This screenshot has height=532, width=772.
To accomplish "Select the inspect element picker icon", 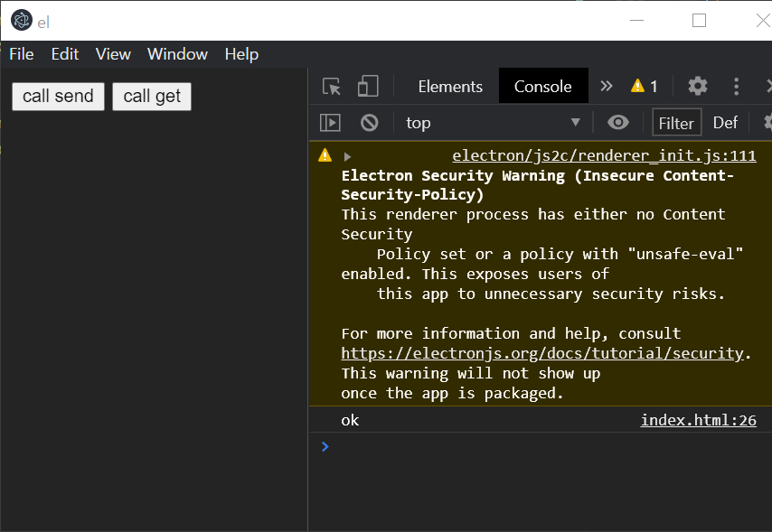I will (x=332, y=87).
